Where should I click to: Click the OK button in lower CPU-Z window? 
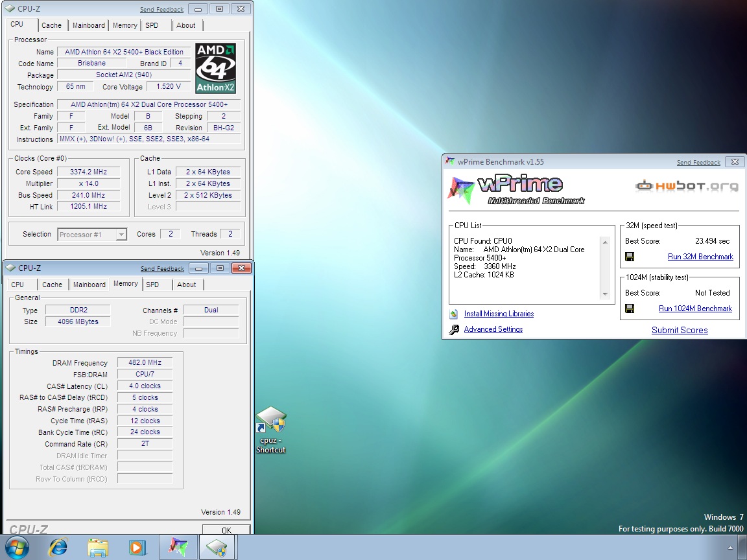pos(226,530)
